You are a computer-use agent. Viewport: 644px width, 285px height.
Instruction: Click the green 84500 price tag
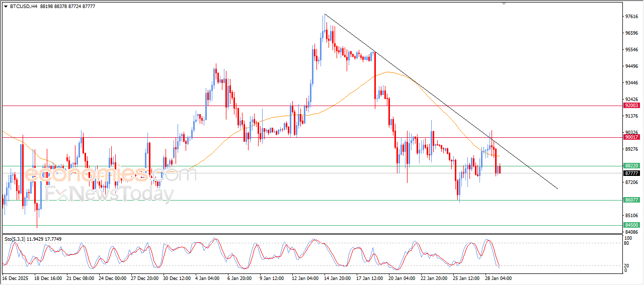point(631,225)
